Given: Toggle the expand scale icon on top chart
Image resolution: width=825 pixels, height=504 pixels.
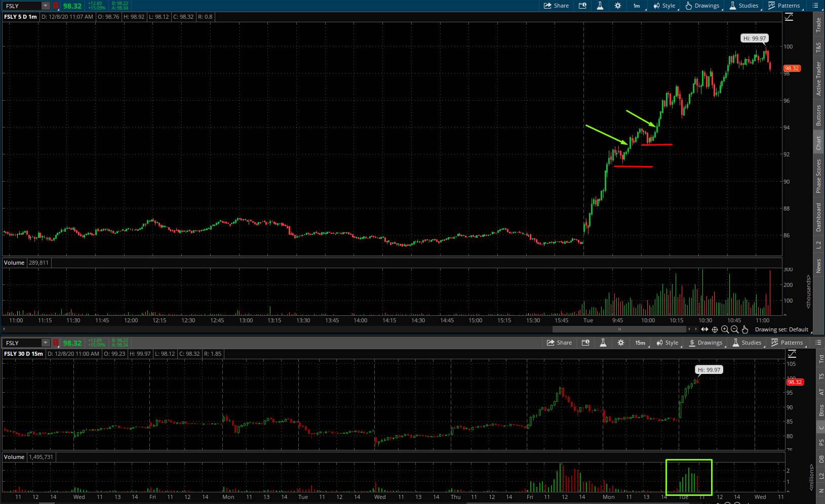Looking at the screenshot, I should [x=789, y=17].
